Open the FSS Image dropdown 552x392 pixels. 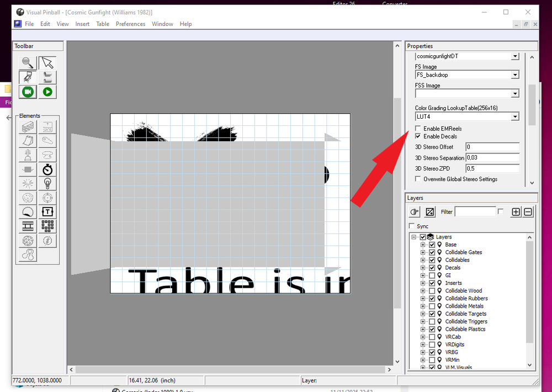click(516, 93)
